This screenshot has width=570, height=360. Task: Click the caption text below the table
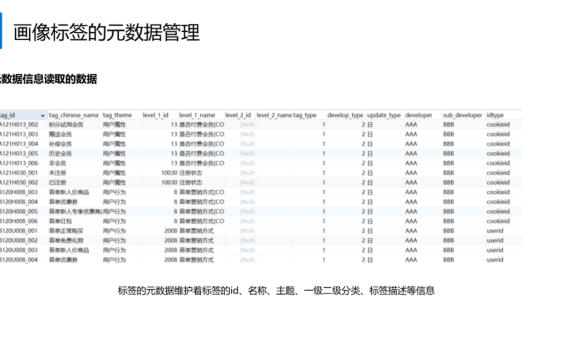point(276,291)
